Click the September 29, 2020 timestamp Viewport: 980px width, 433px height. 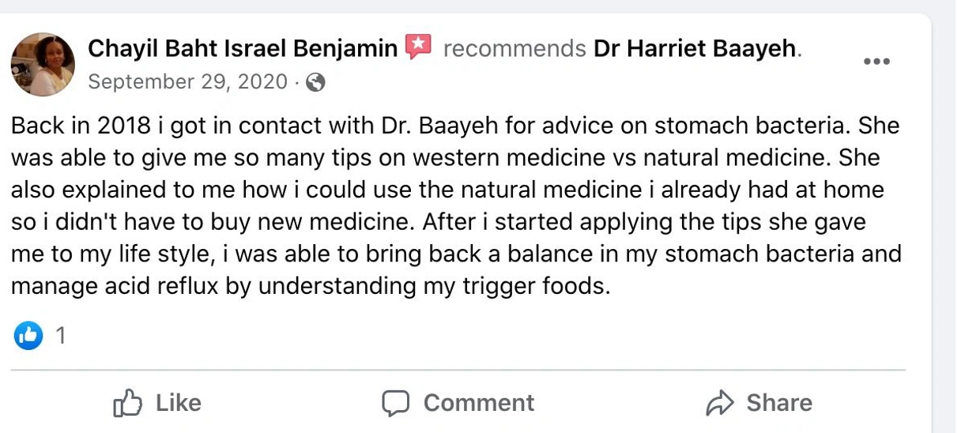point(187,82)
